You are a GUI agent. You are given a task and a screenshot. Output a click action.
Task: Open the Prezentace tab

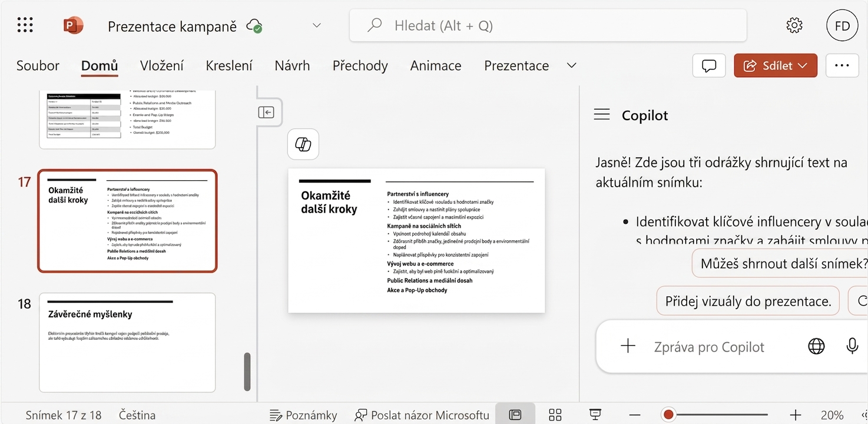click(516, 66)
